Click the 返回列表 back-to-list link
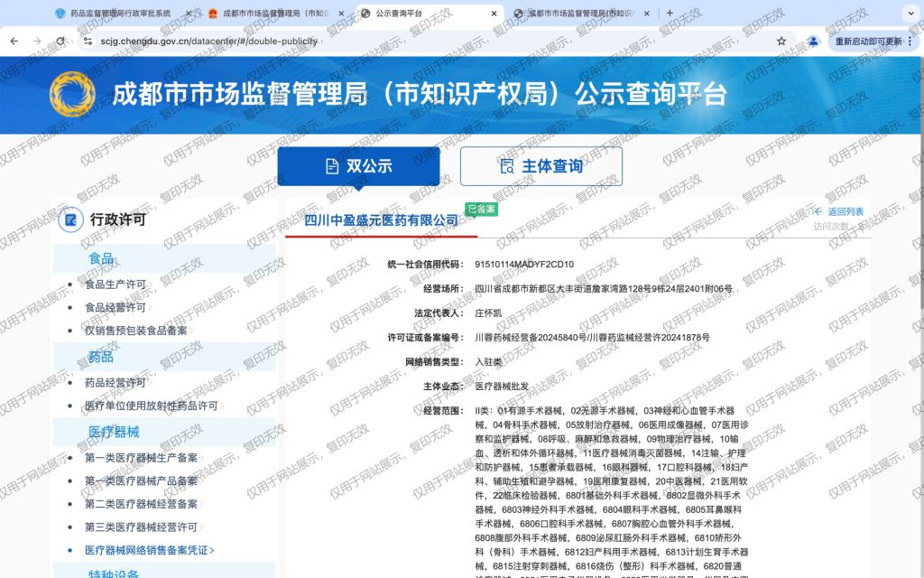Image resolution: width=924 pixels, height=578 pixels. coord(839,211)
